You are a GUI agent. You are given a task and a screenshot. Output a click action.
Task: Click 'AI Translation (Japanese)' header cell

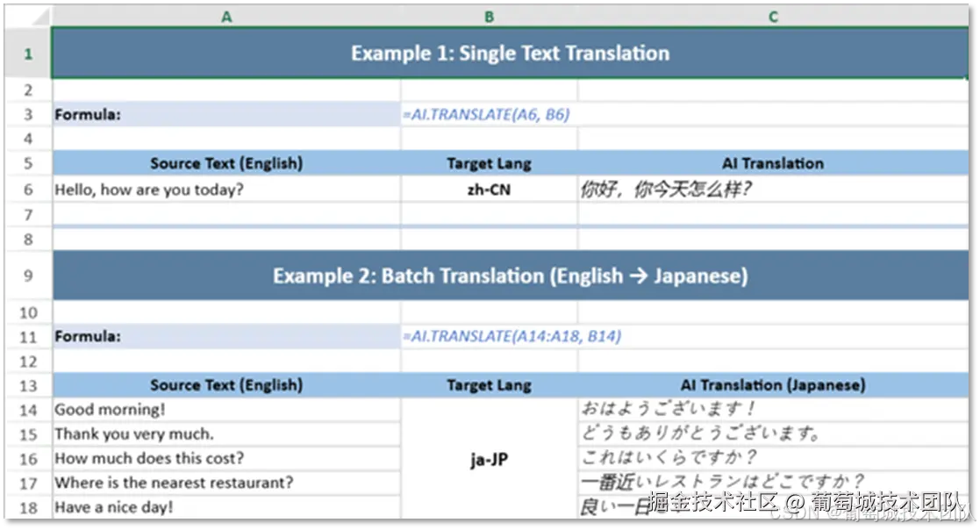(x=773, y=385)
